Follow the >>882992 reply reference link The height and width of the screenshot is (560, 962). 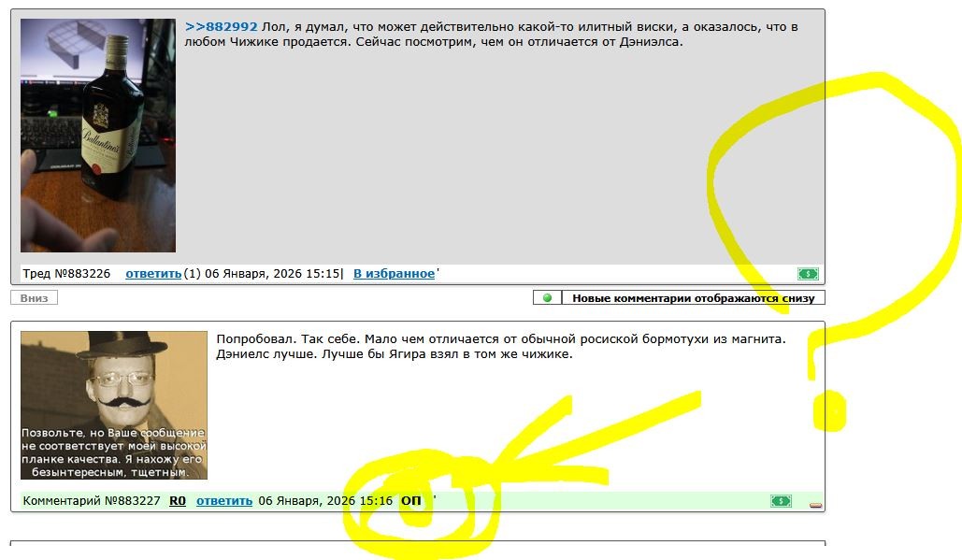click(x=221, y=27)
